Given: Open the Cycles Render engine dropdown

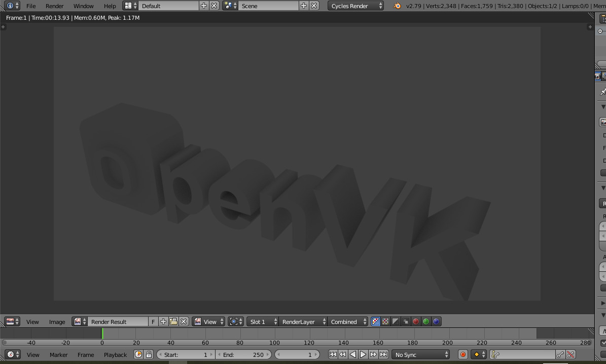Looking at the screenshot, I should (356, 6).
